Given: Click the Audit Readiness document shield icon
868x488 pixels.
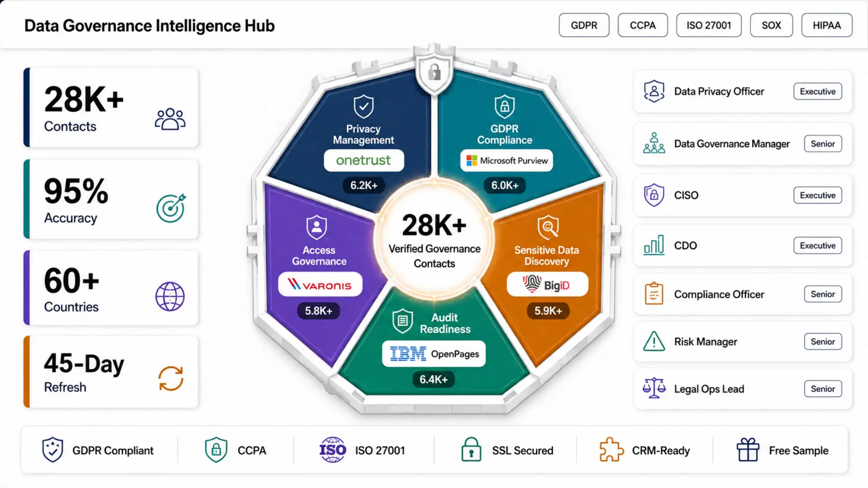Looking at the screenshot, I should tap(402, 321).
